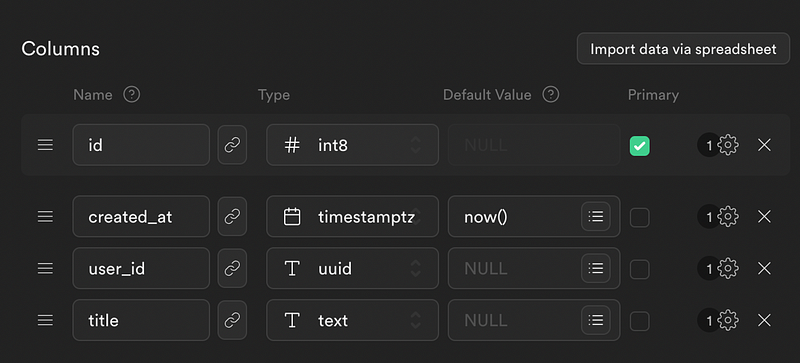Image resolution: width=800 pixels, height=363 pixels.
Task: Open the foreign key link for id column
Action: click(x=232, y=145)
